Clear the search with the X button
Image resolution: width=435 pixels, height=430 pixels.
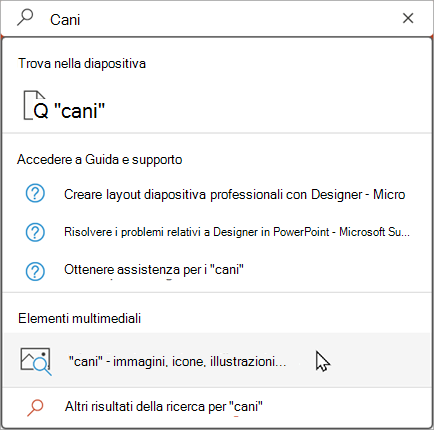coord(408,18)
